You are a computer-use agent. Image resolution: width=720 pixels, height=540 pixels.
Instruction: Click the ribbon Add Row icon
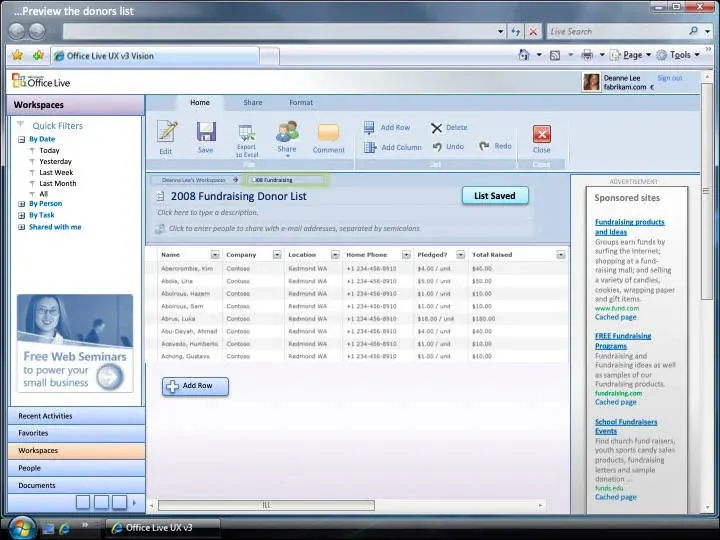pyautogui.click(x=369, y=127)
